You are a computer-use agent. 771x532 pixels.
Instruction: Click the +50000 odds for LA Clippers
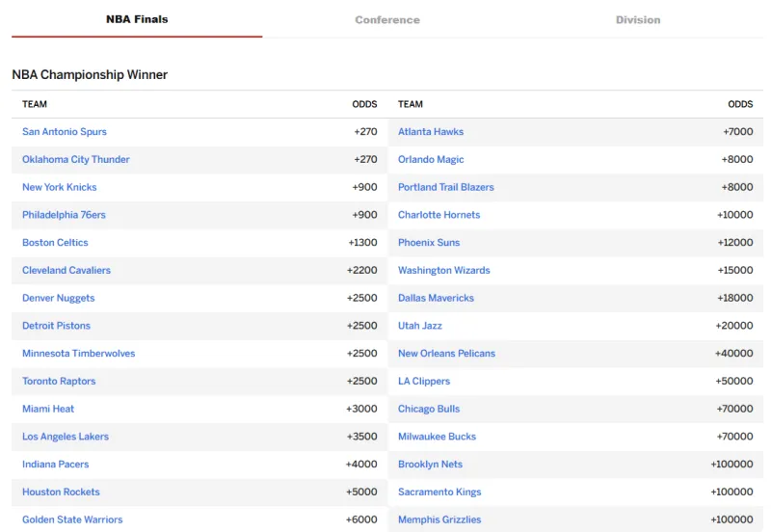[734, 381]
